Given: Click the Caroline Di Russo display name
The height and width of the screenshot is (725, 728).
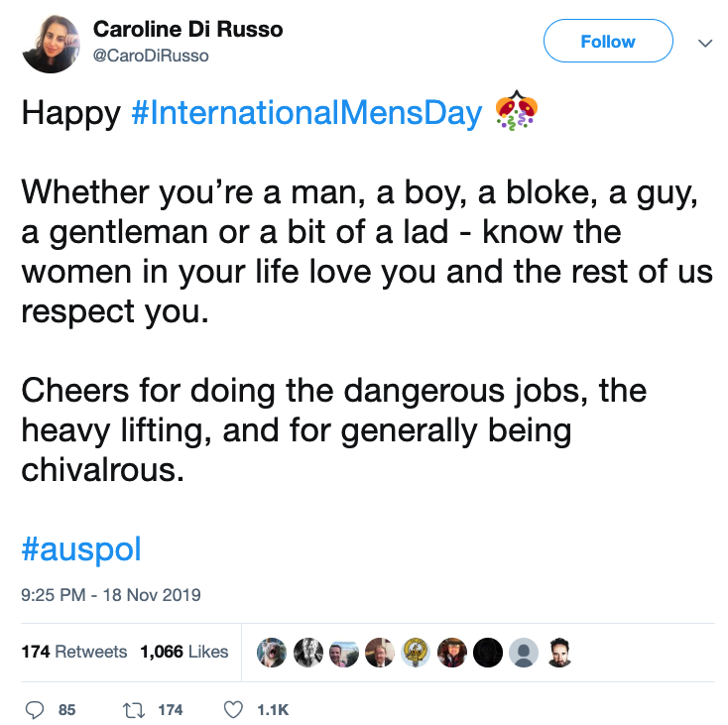Looking at the screenshot, I should tap(187, 30).
